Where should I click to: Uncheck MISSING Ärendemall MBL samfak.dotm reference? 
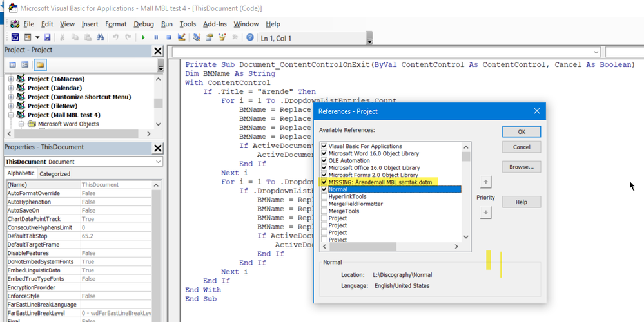click(324, 182)
